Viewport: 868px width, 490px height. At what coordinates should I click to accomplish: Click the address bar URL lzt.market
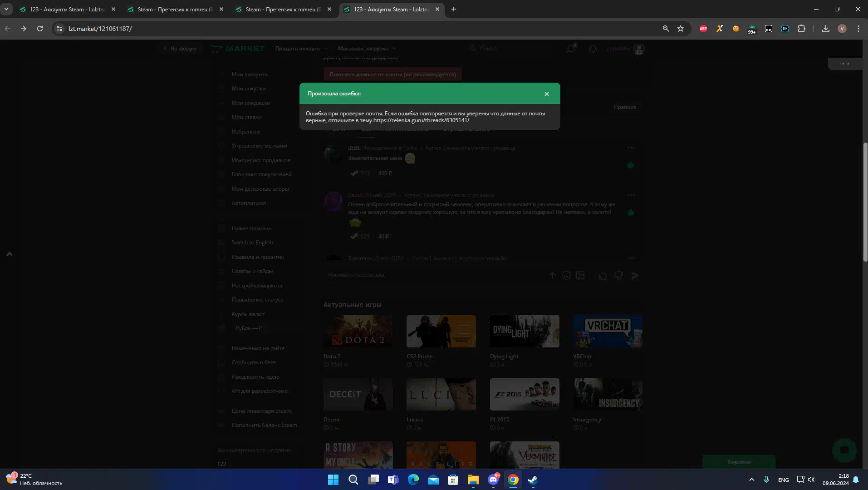[100, 29]
